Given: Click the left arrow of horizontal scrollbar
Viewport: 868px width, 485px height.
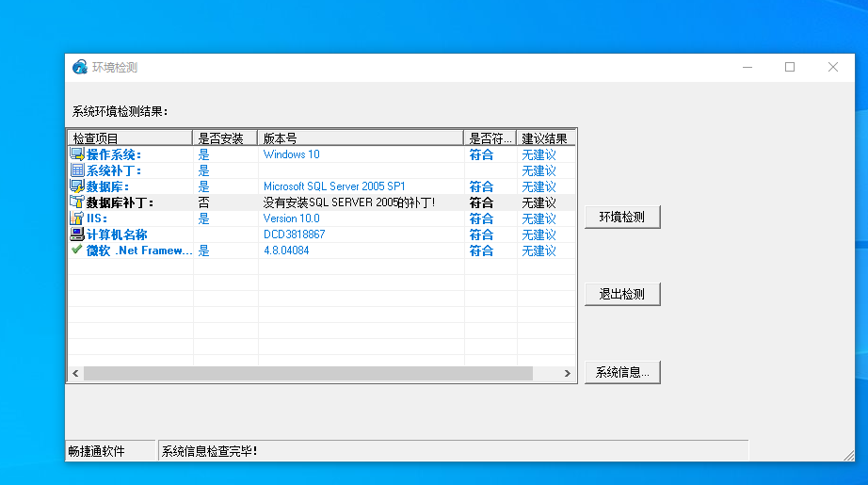Looking at the screenshot, I should (x=76, y=373).
